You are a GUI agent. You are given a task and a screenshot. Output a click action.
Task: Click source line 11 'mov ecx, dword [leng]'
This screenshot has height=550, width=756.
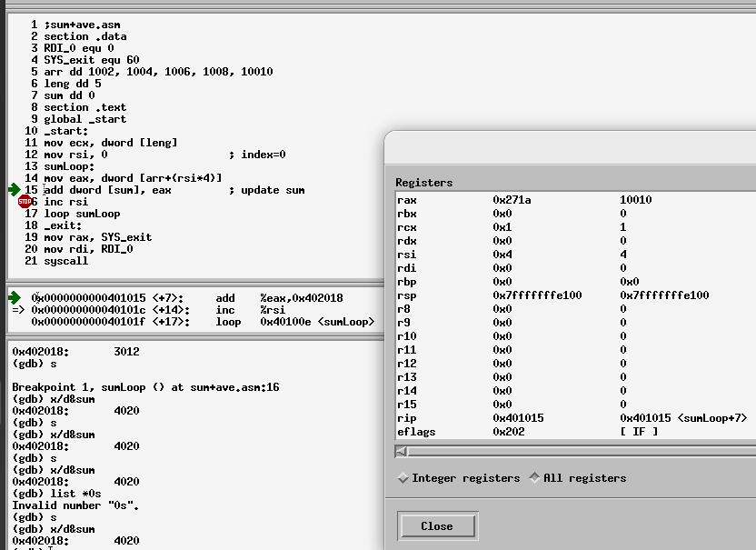point(111,143)
